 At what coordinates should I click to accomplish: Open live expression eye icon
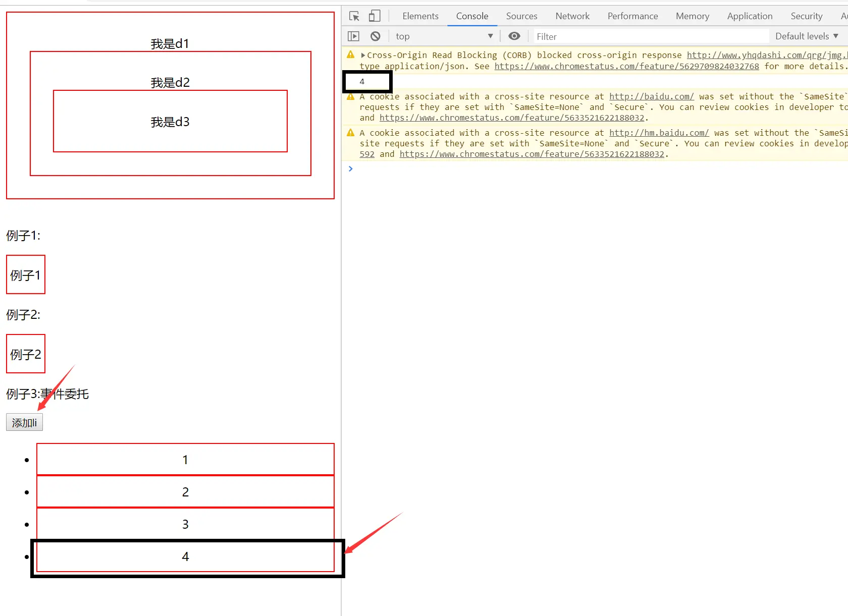[514, 36]
